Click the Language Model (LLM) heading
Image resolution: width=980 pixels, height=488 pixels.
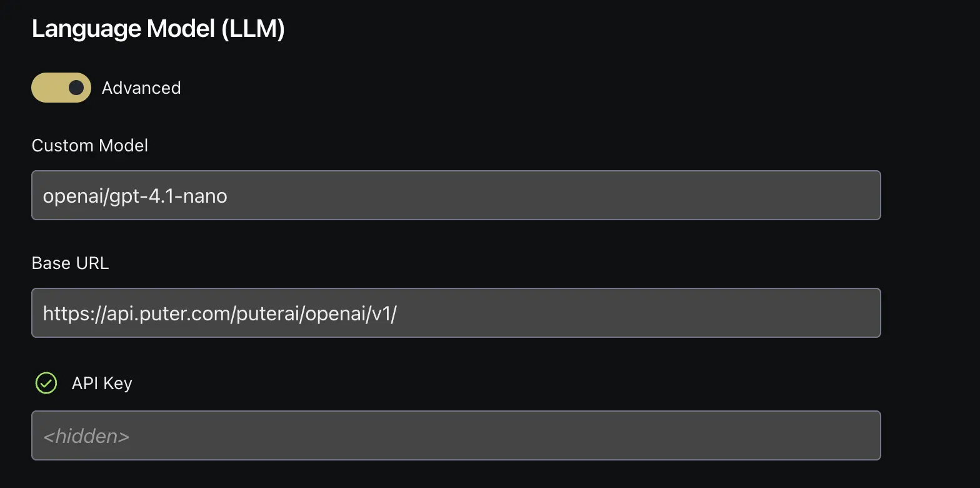[x=158, y=28]
